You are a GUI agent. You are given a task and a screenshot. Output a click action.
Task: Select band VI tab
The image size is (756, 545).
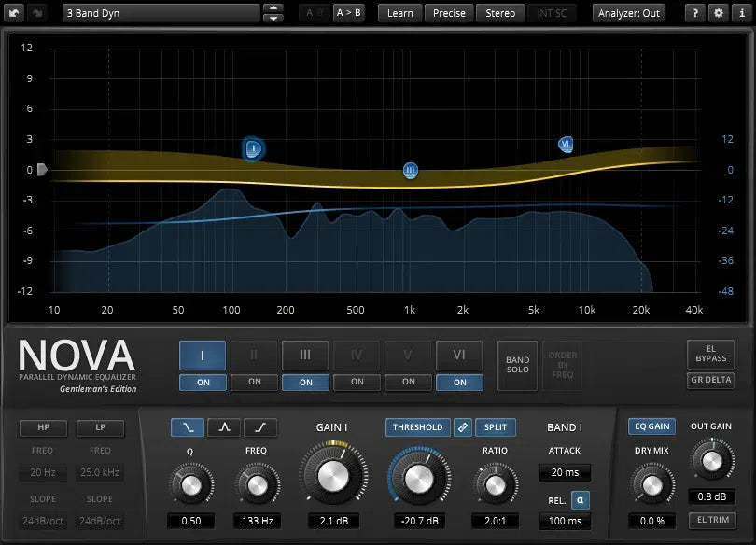click(459, 356)
